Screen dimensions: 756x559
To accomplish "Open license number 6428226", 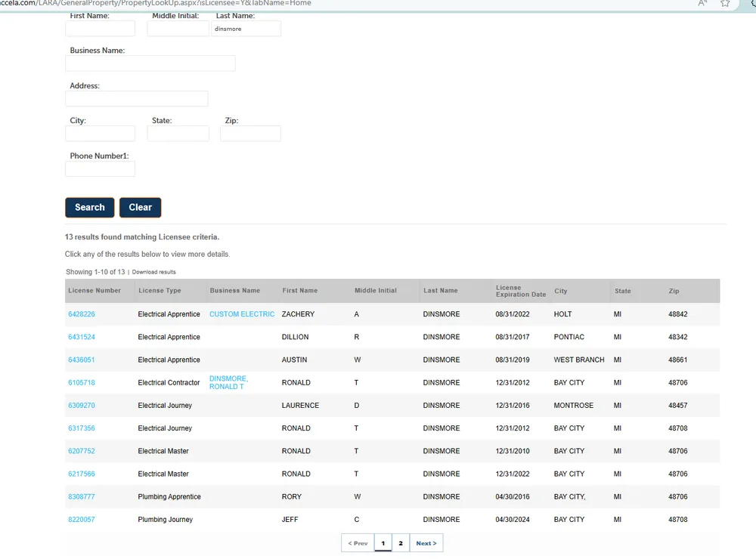I will pyautogui.click(x=82, y=314).
